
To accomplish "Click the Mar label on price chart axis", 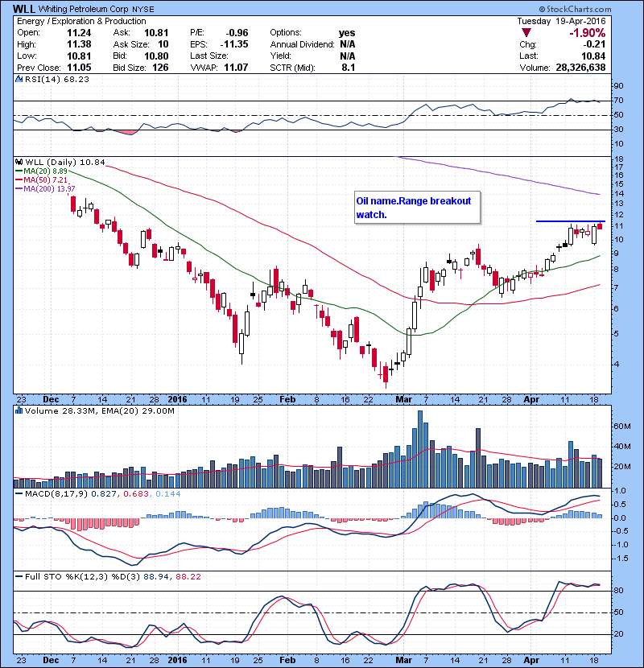I will [x=403, y=399].
